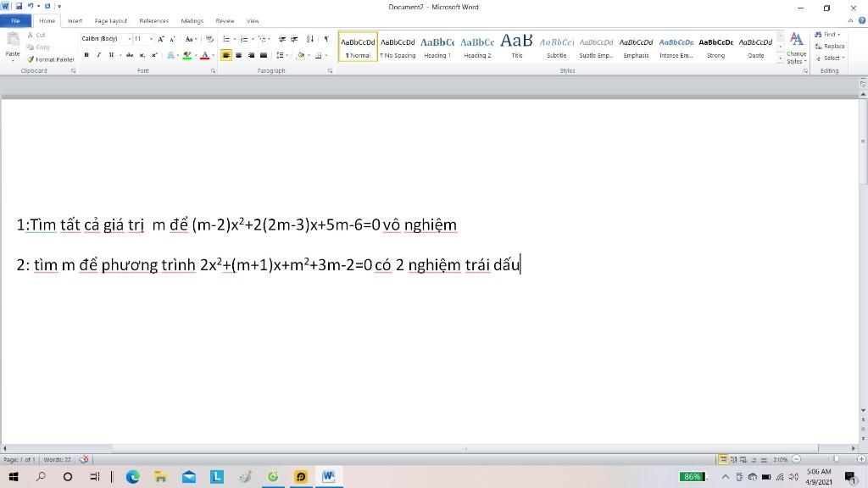Click Increase Indent icon
868x488 pixels.
(294, 39)
